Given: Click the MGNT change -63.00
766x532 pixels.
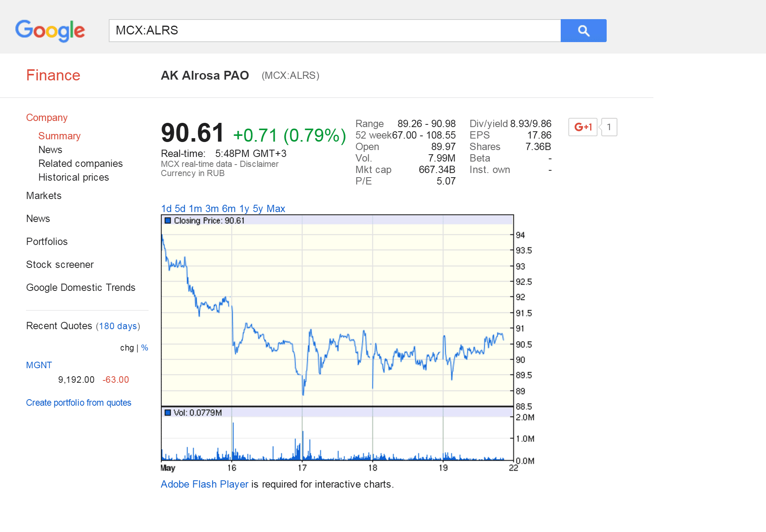Looking at the screenshot, I should [116, 380].
